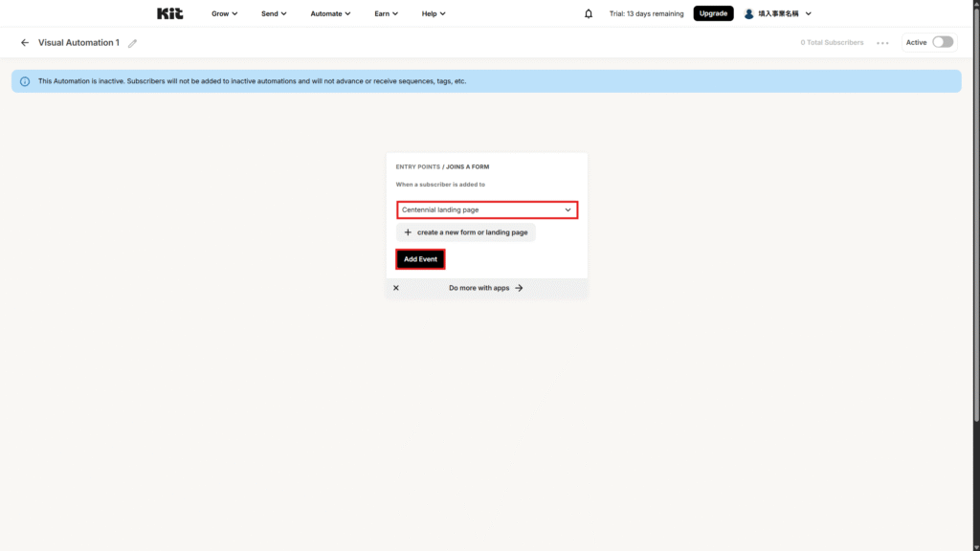Open Do more with apps link
This screenshot has height=551, width=980.
tap(486, 288)
